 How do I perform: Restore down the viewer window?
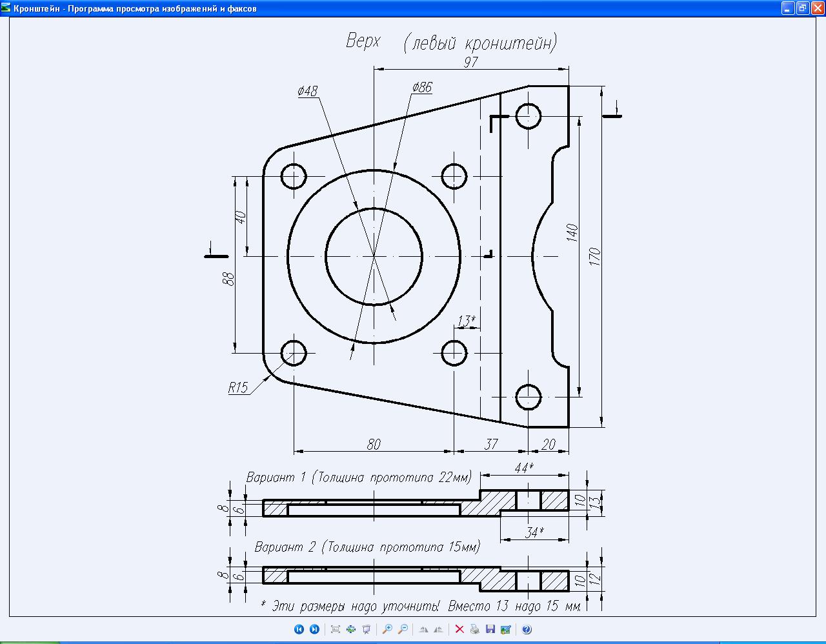(x=803, y=8)
